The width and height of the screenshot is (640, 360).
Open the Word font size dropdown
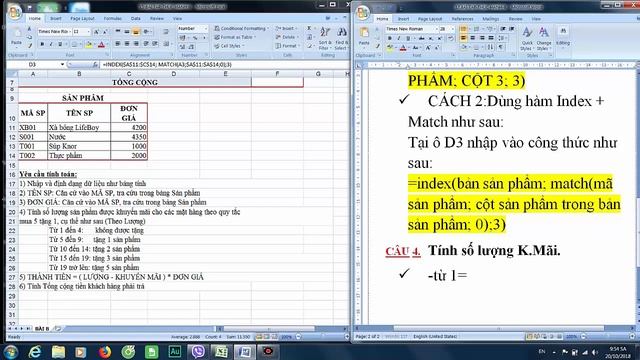pos(452,29)
